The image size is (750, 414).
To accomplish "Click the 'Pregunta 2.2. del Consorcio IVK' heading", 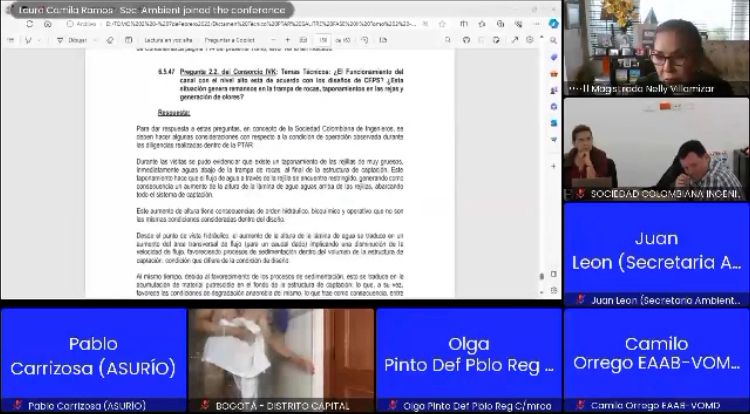I will pos(228,72).
